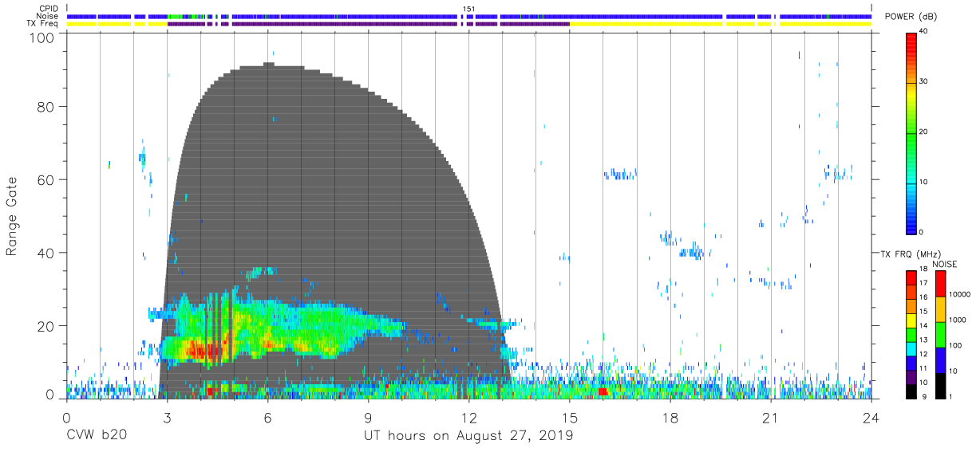Click the TX FRQ color scale bar

(911, 334)
